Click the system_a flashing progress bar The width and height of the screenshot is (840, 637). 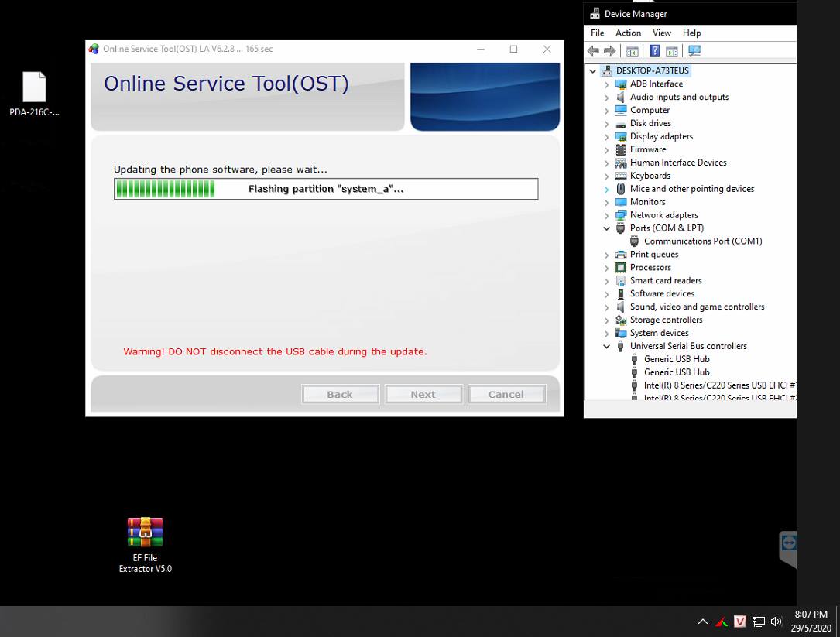[326, 189]
